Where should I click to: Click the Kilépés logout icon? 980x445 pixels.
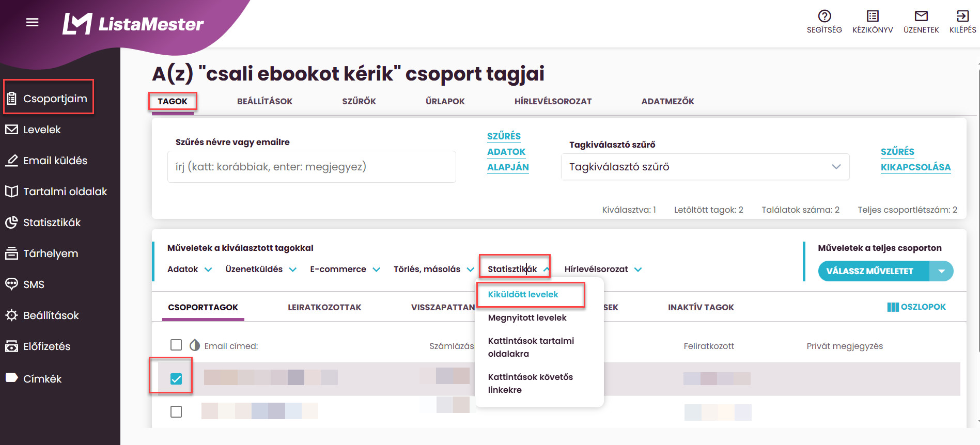[x=962, y=16]
